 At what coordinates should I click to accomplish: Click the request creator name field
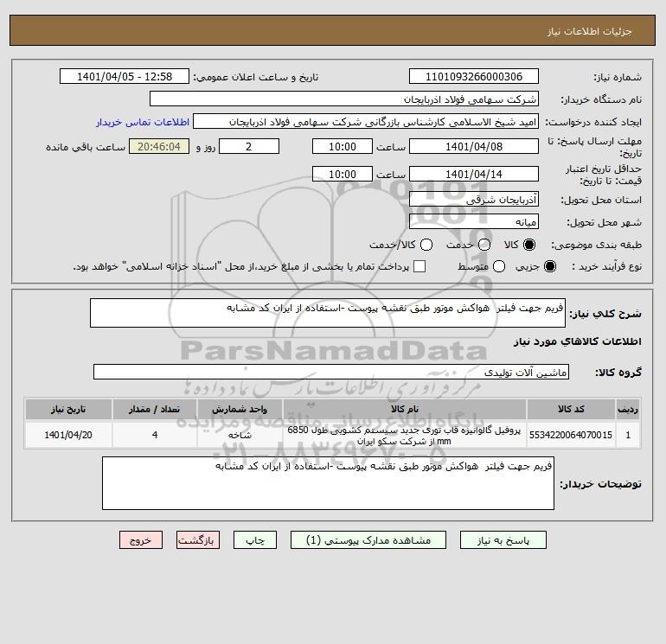point(366,122)
